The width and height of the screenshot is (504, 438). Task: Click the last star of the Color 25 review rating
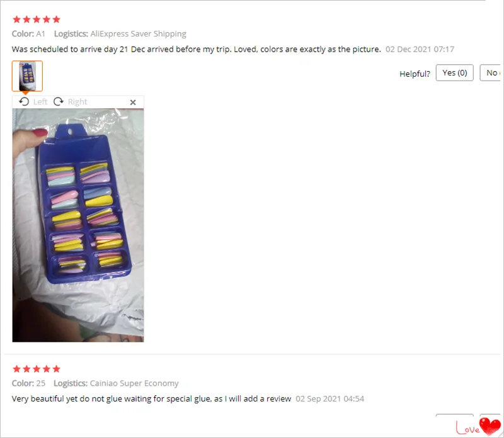pos(56,369)
